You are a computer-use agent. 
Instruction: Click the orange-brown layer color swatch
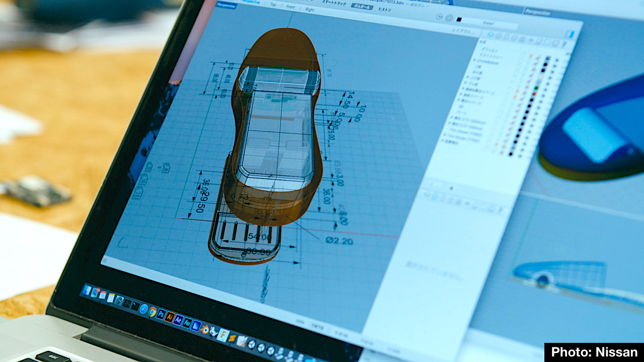click(534, 94)
